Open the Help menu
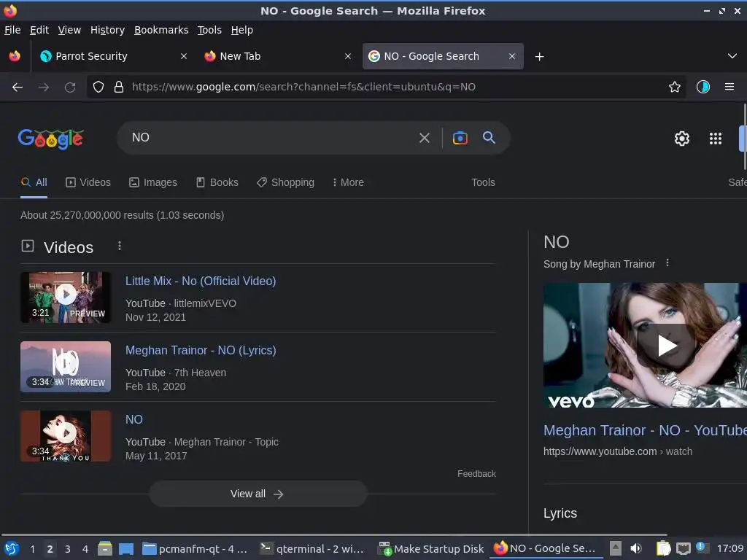The height and width of the screenshot is (560, 747). [x=242, y=30]
